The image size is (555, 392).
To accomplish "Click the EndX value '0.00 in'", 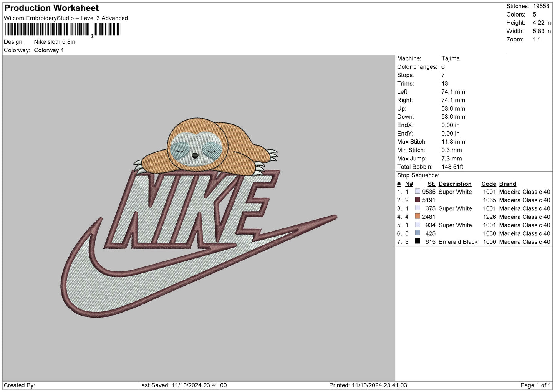I will pos(451,125).
